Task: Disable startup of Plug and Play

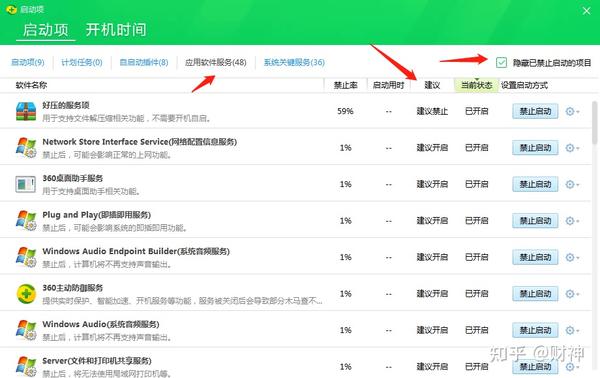Action: click(535, 221)
